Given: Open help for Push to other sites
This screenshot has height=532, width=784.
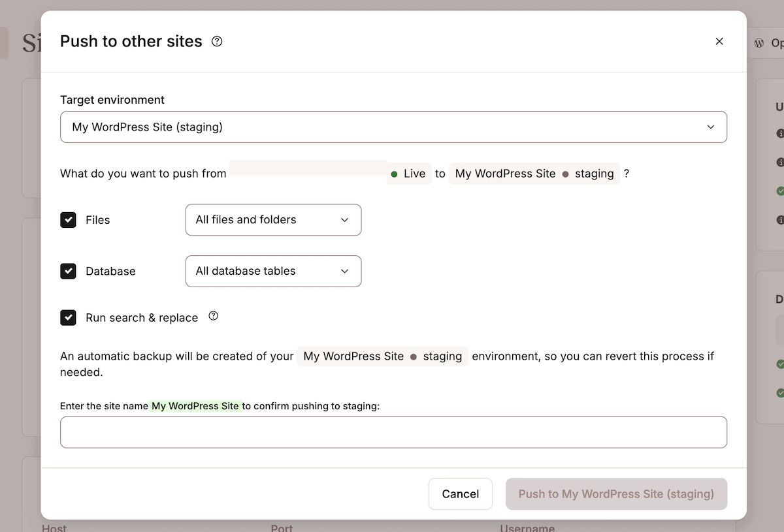Looking at the screenshot, I should (x=216, y=41).
